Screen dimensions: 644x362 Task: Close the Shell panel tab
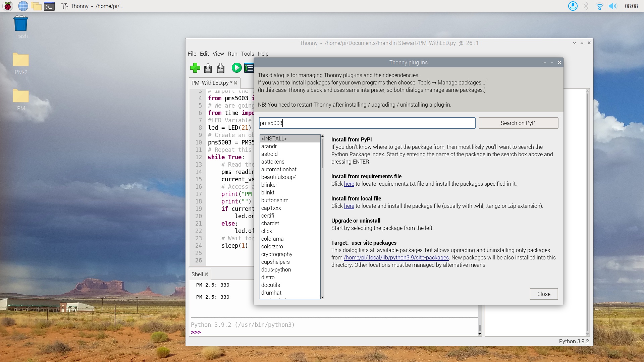point(206,274)
